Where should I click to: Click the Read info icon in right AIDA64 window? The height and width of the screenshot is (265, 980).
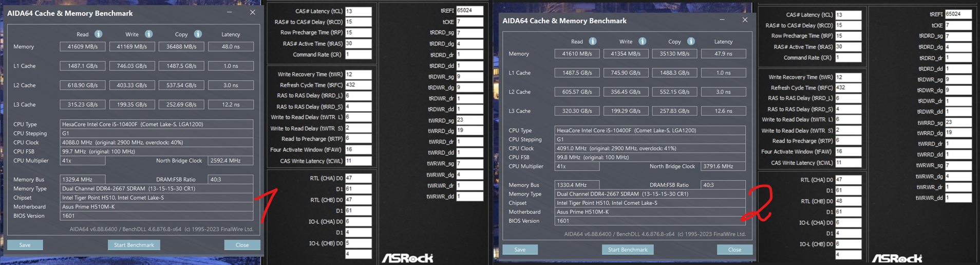click(593, 41)
